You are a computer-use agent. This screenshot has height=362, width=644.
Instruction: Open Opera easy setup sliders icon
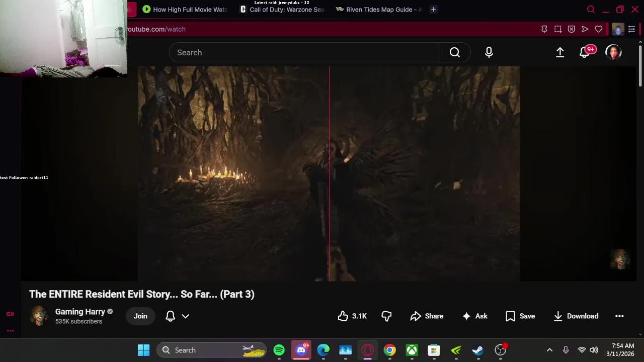(631, 29)
